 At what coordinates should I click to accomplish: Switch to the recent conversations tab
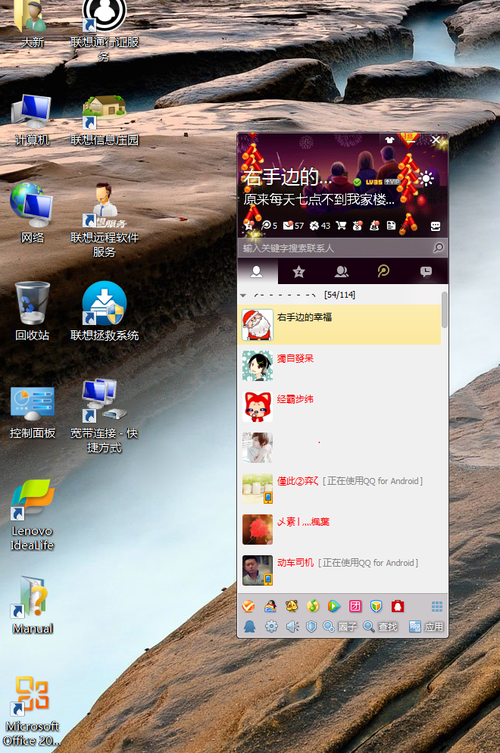click(x=426, y=272)
